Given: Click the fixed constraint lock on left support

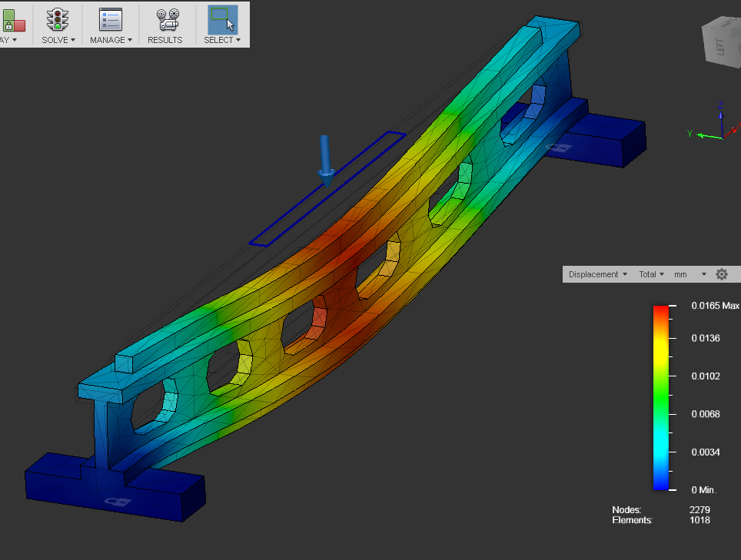Looking at the screenshot, I should coord(116,502).
